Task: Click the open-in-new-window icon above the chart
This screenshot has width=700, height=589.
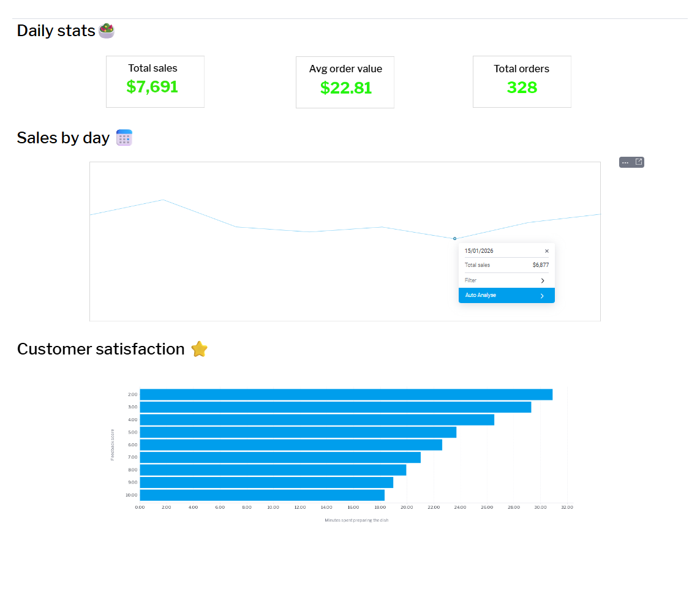Action: pyautogui.click(x=638, y=162)
